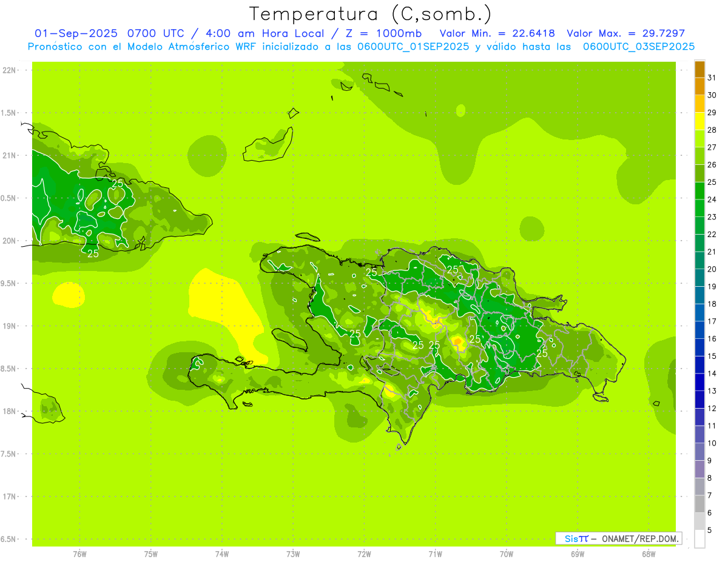
Task: Click the '75W' longitude axis label
Action: (x=151, y=554)
